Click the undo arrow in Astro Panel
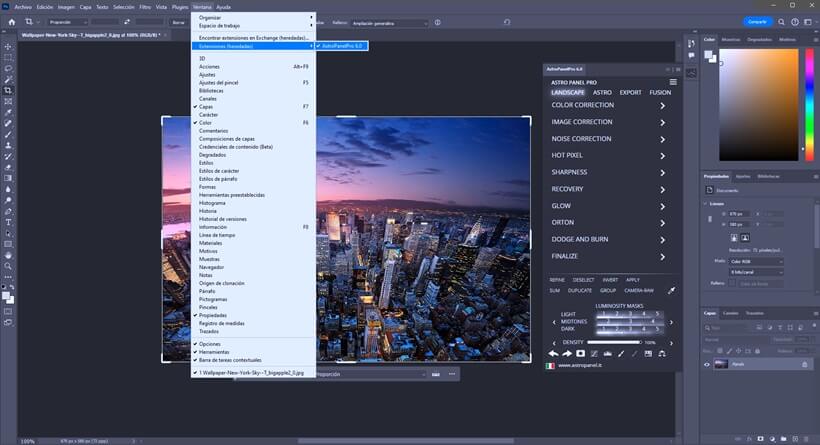The width and height of the screenshot is (820, 445). point(553,353)
